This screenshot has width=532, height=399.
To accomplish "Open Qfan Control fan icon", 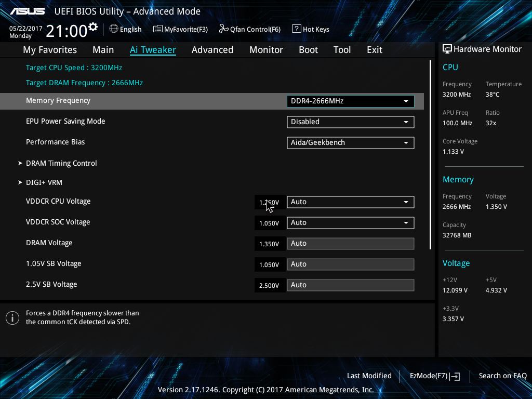I will coord(223,29).
